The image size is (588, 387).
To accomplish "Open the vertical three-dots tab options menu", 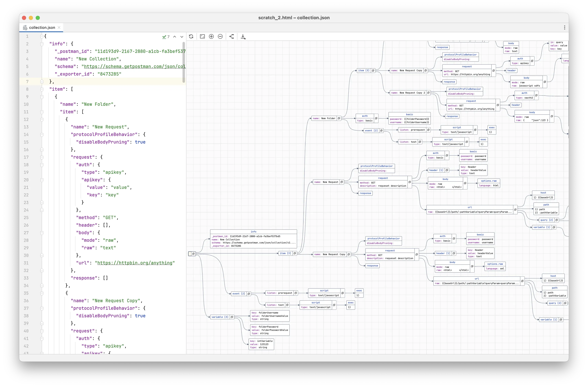I will tap(565, 27).
